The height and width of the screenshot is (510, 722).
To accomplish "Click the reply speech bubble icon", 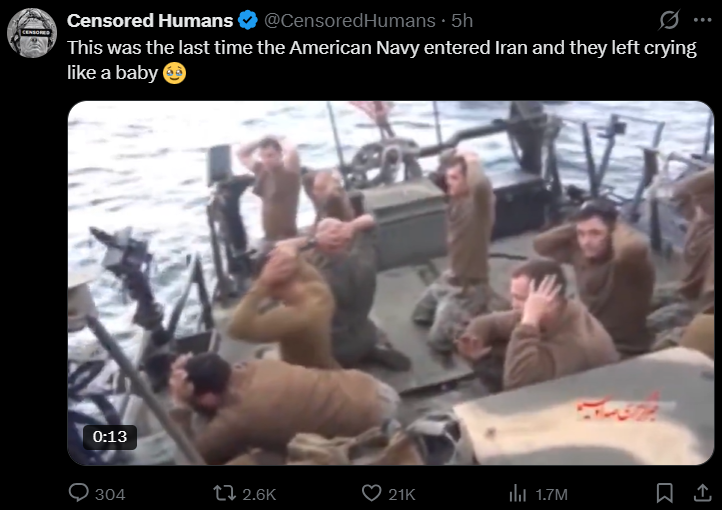I will (79, 493).
